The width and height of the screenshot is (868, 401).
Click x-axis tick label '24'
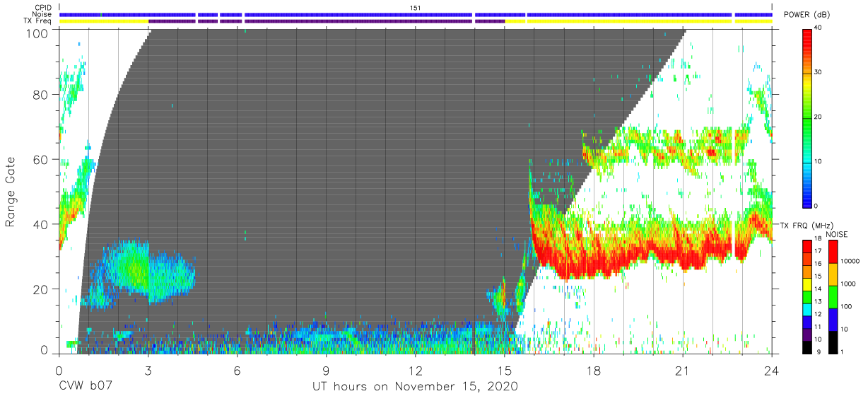click(x=772, y=370)
